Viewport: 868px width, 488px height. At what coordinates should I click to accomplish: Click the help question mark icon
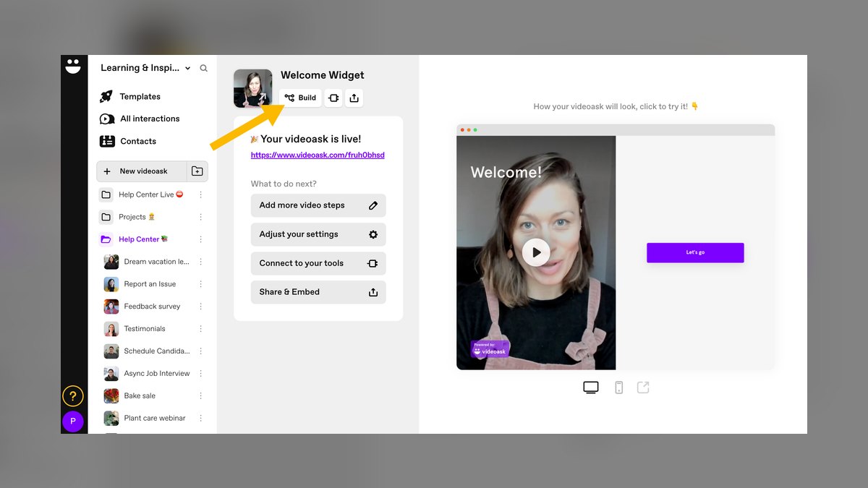(73, 396)
